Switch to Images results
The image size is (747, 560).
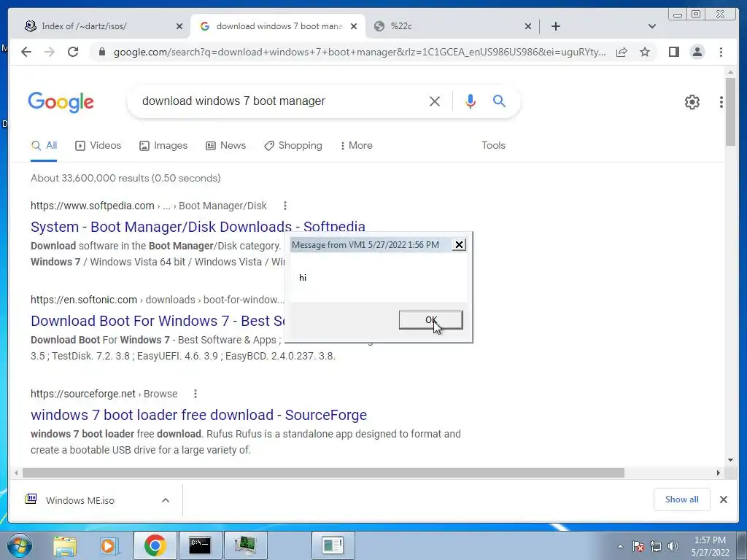coord(163,145)
